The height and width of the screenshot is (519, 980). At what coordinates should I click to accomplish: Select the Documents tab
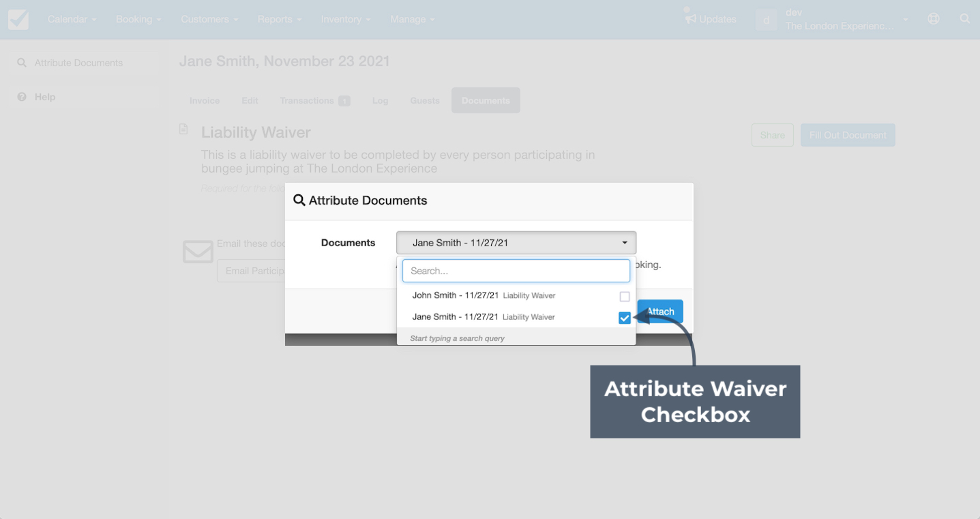click(x=486, y=100)
